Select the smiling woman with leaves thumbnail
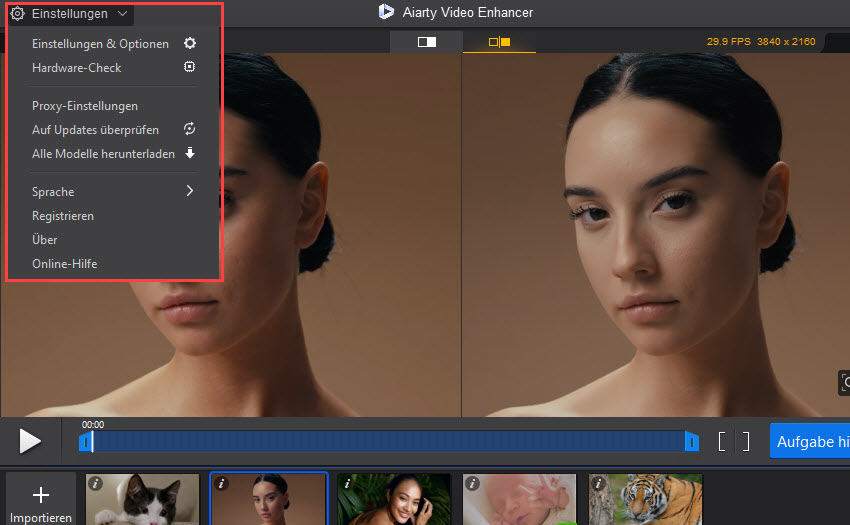 pos(394,500)
